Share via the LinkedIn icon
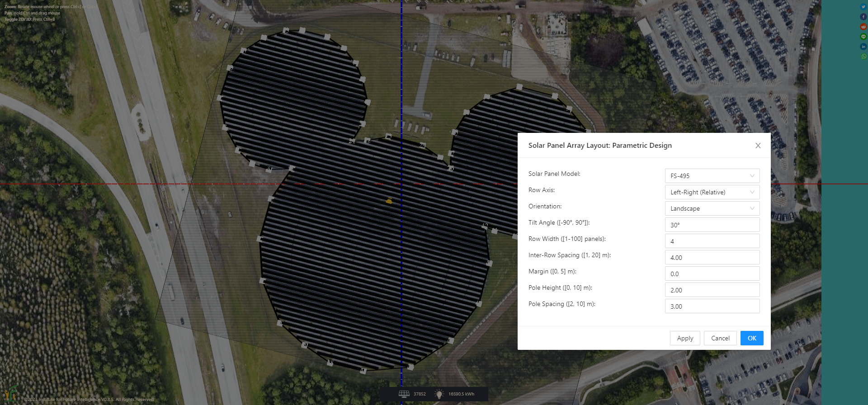 tap(863, 47)
